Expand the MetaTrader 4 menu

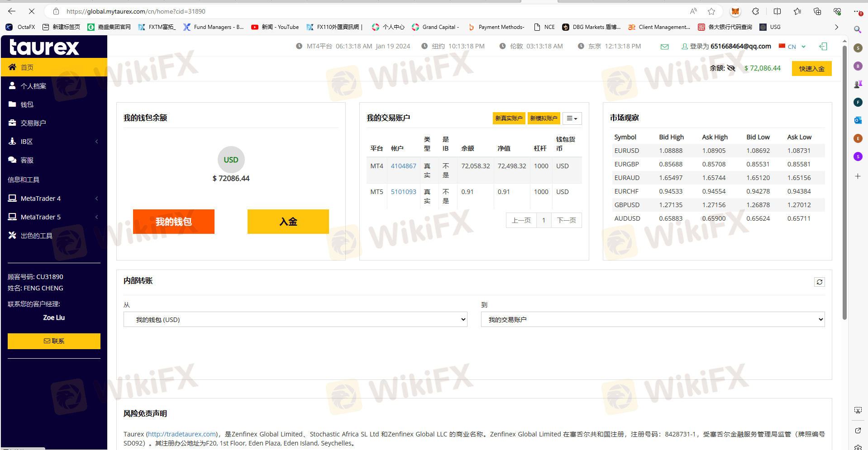[54, 199]
